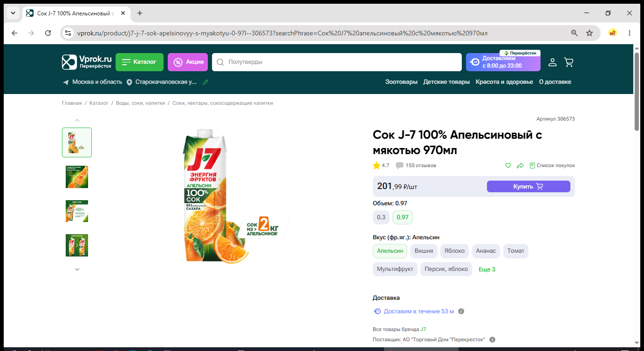The image size is (644, 351).
Task: Reload the page in Chrome
Action: [48, 33]
